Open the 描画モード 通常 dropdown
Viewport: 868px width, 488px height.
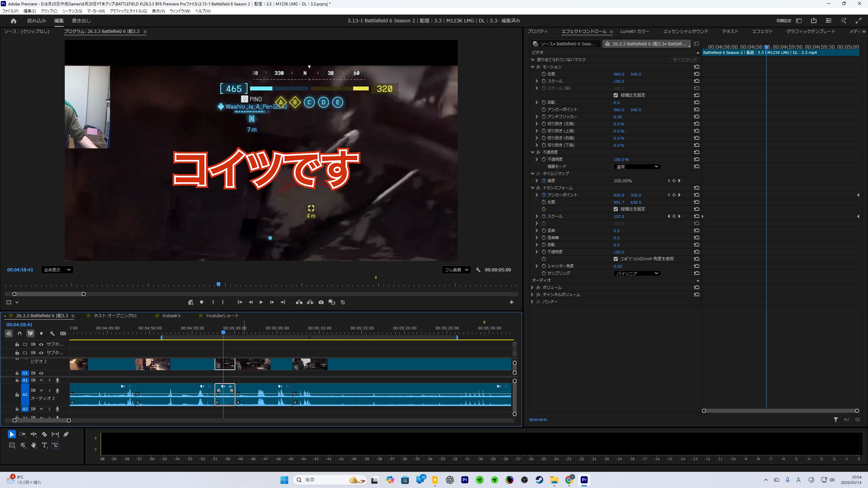point(637,166)
